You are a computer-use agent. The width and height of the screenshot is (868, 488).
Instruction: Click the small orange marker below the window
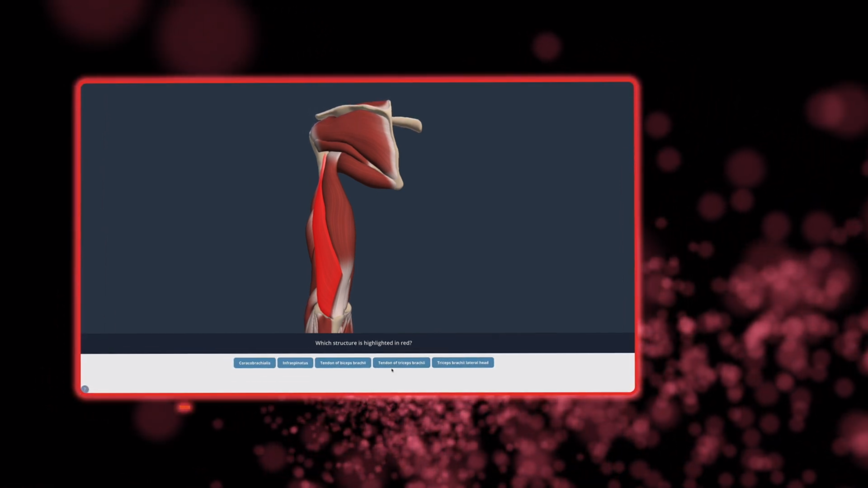(184, 408)
